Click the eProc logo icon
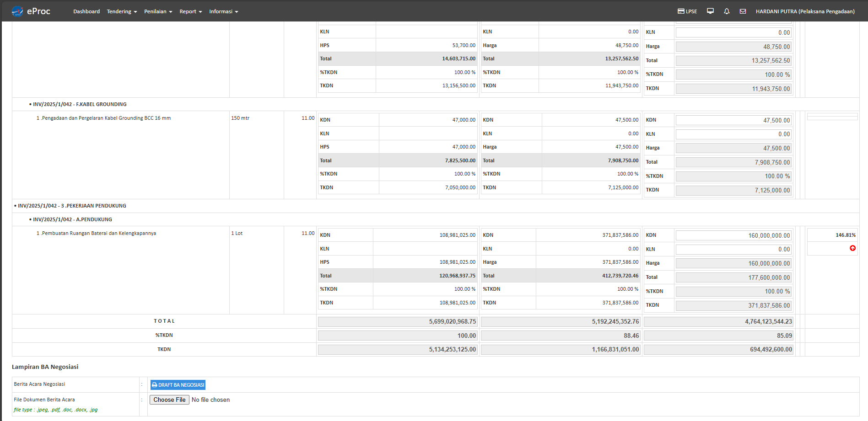Image resolution: width=868 pixels, height=421 pixels. tap(17, 11)
